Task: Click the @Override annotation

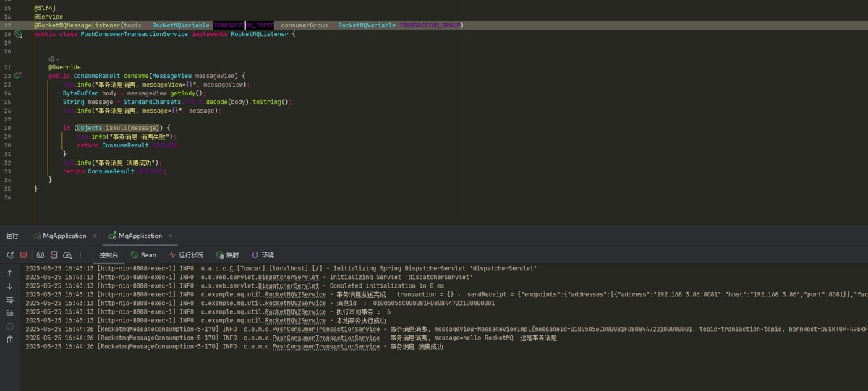Action: 64,67
